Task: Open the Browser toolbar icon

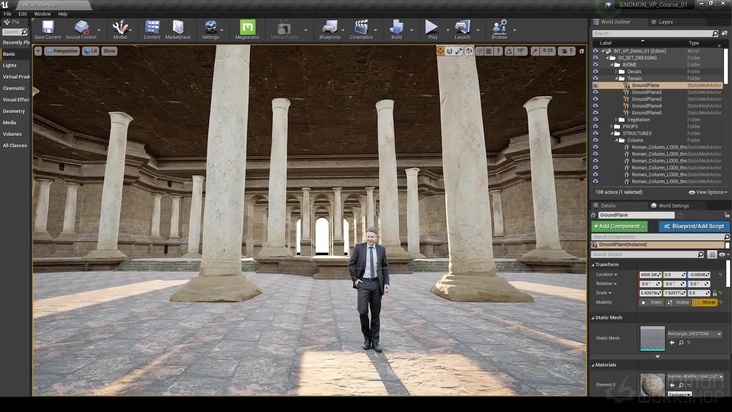Action: (499, 28)
